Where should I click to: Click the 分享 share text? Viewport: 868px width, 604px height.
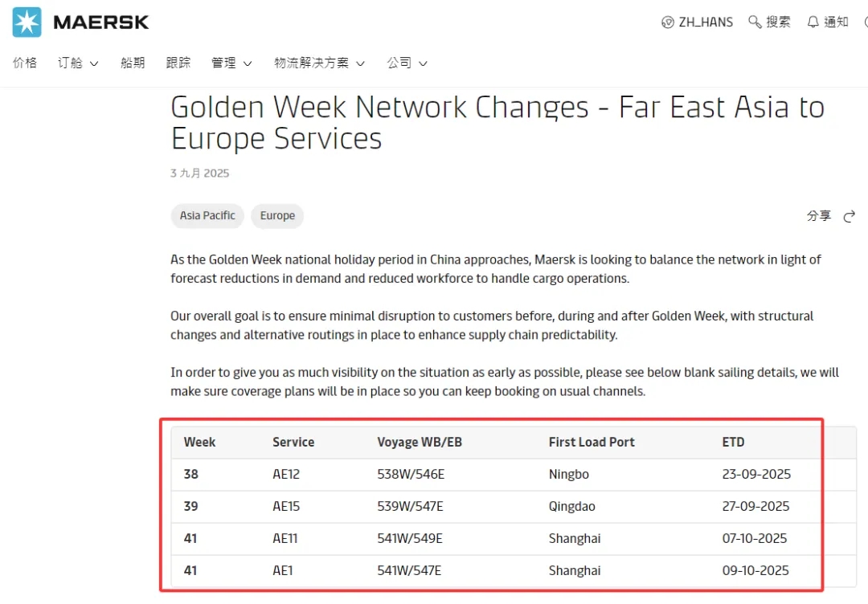[x=819, y=216]
